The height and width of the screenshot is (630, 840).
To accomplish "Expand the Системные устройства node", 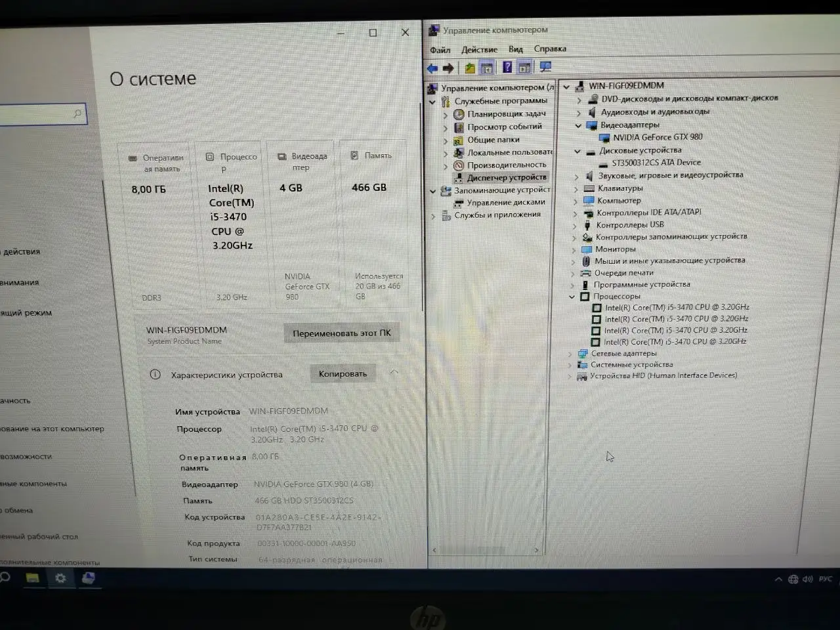I will [570, 366].
